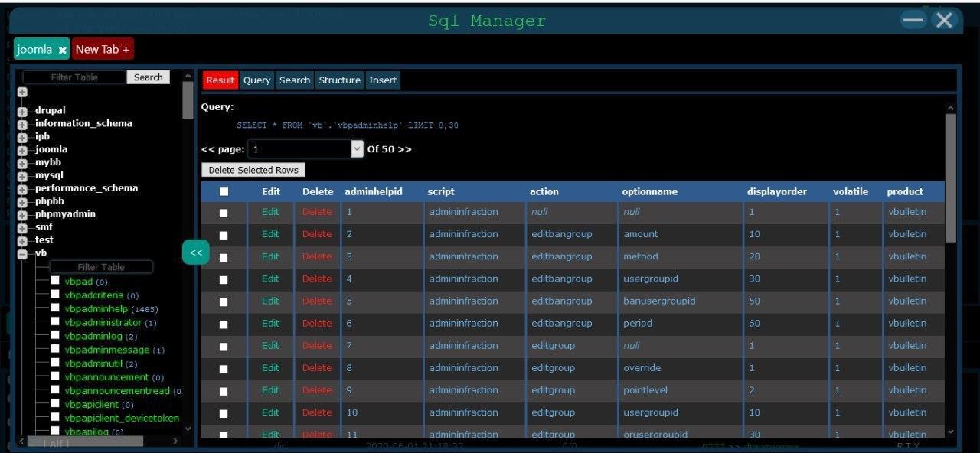
Task: Click the Filter Table input field
Action: [74, 77]
